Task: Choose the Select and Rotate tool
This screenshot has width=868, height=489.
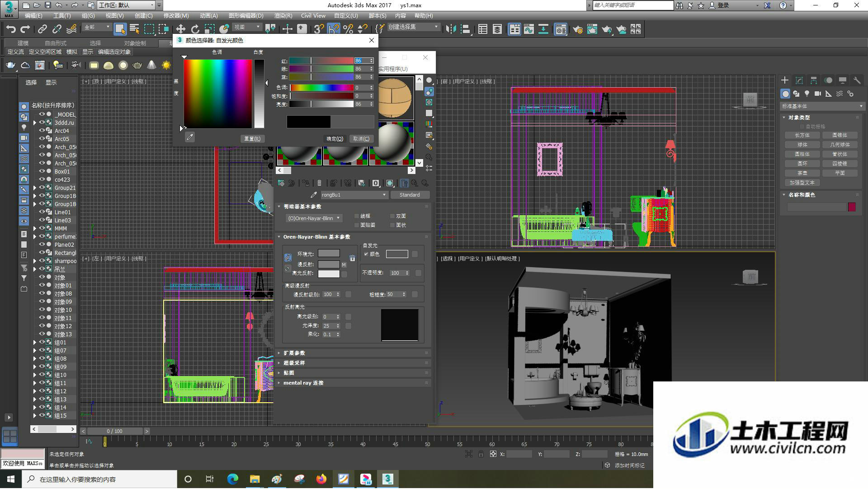Action: [195, 29]
